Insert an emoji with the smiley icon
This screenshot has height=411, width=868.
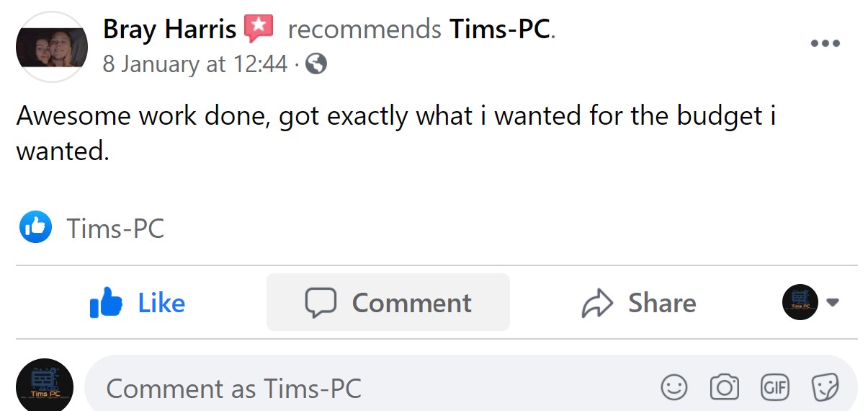tap(674, 388)
